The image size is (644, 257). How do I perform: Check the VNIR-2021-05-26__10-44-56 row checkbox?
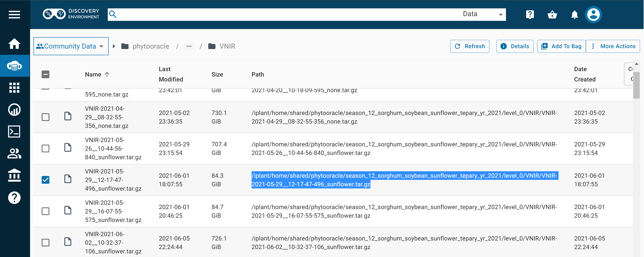[x=46, y=148]
